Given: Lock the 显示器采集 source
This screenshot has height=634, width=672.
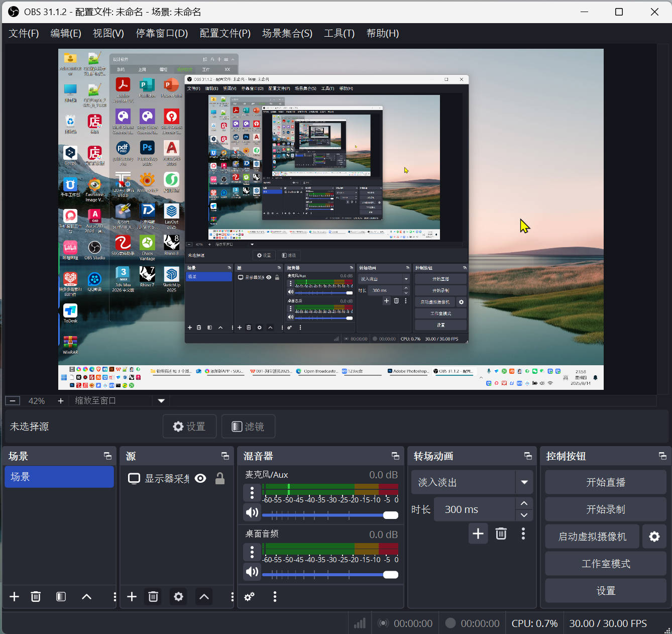Looking at the screenshot, I should tap(220, 478).
